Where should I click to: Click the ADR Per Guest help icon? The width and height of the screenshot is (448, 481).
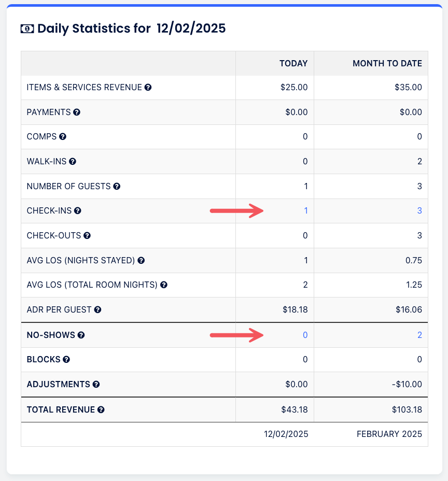click(97, 310)
